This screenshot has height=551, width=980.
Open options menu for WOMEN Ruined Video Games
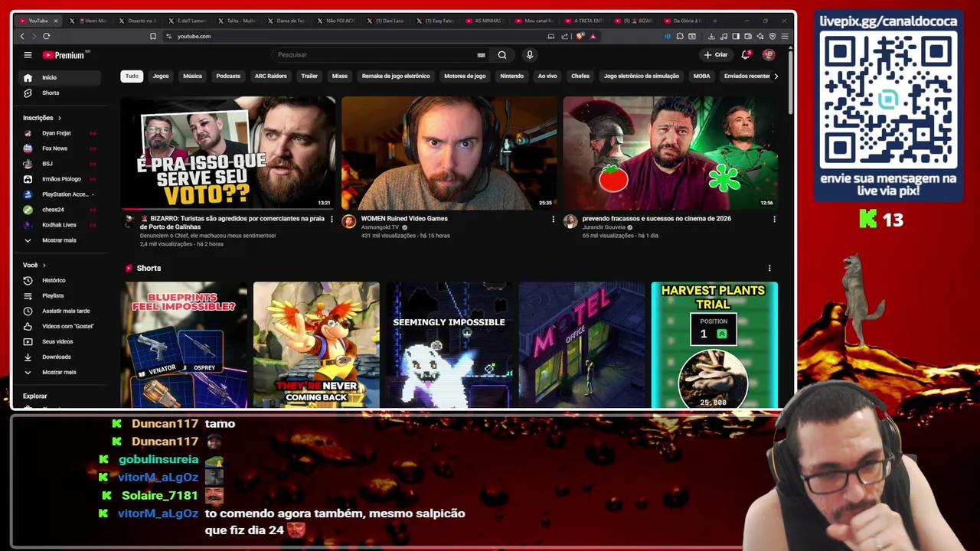[553, 220]
